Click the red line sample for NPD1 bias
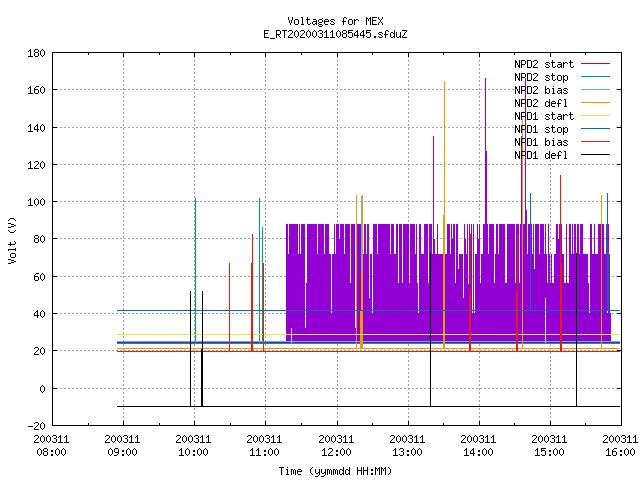 (x=595, y=142)
